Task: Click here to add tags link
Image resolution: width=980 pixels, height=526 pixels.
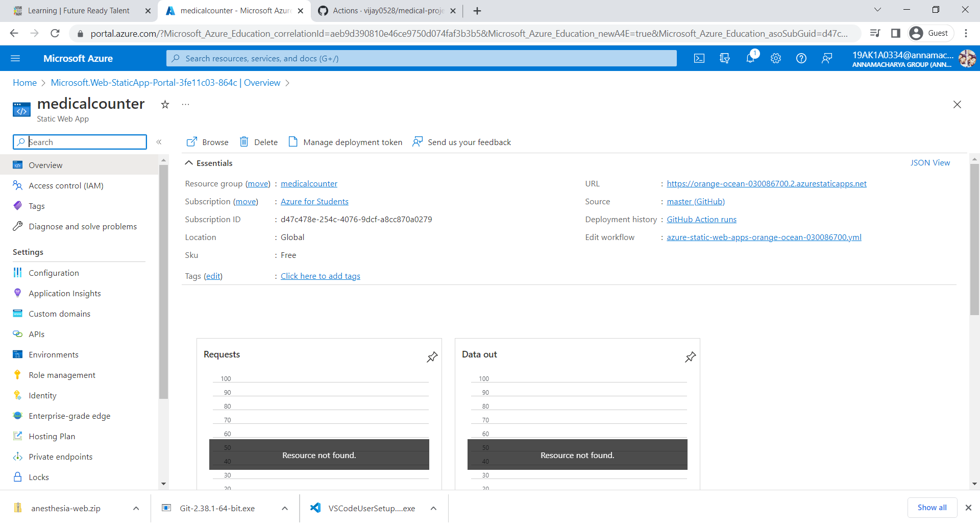Action: coord(320,276)
